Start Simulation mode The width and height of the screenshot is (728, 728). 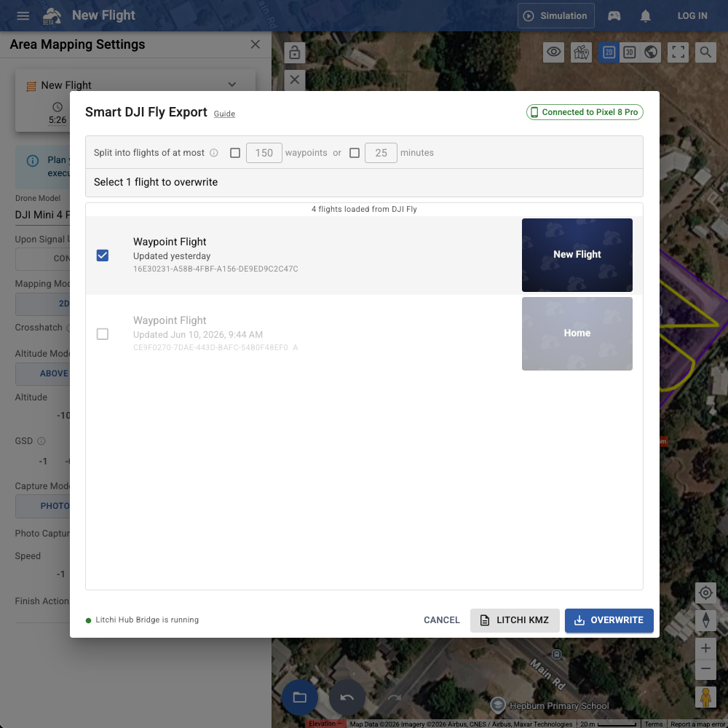click(x=555, y=16)
